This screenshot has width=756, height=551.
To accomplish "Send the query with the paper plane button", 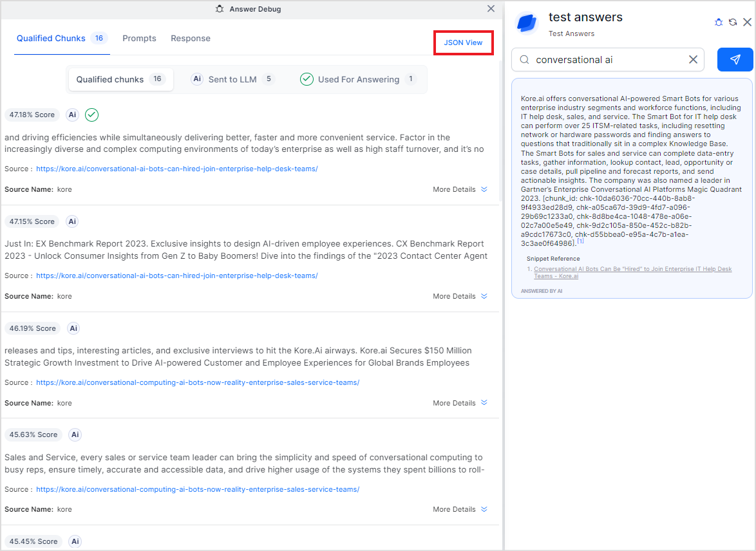I will (x=735, y=60).
